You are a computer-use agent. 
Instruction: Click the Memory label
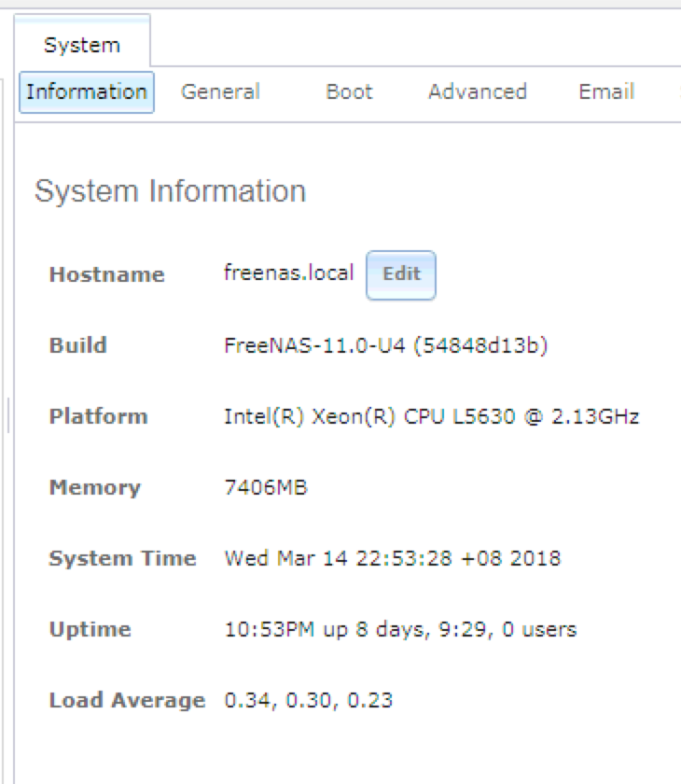(x=95, y=487)
